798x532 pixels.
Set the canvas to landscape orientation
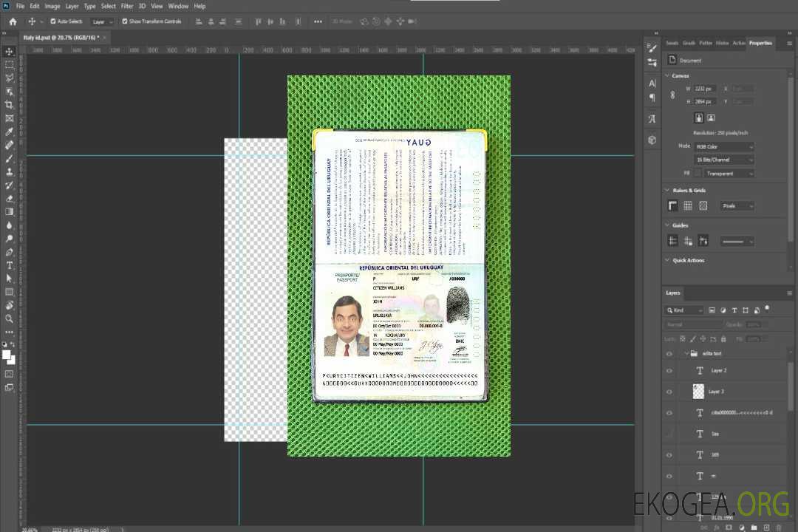(711, 117)
